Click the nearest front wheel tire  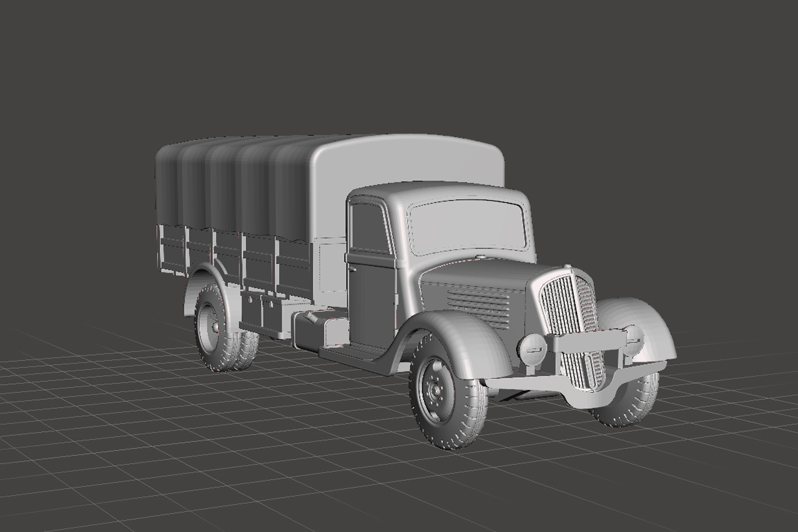coord(448,431)
